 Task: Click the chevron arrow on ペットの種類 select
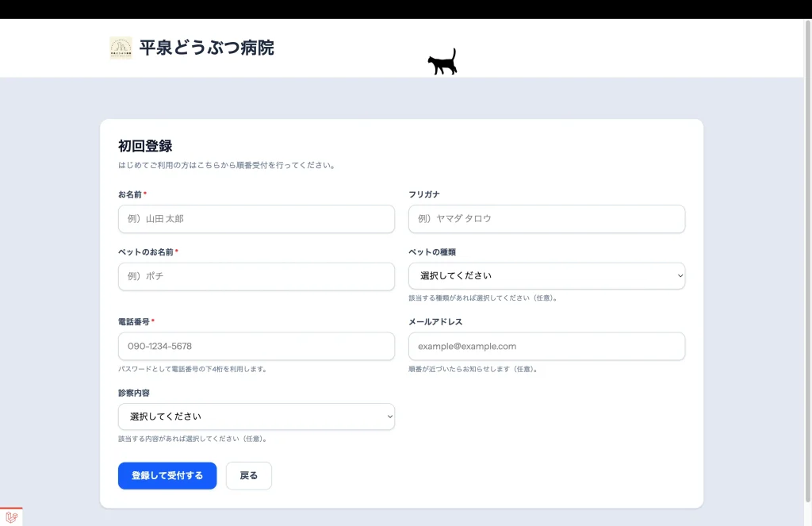point(680,276)
